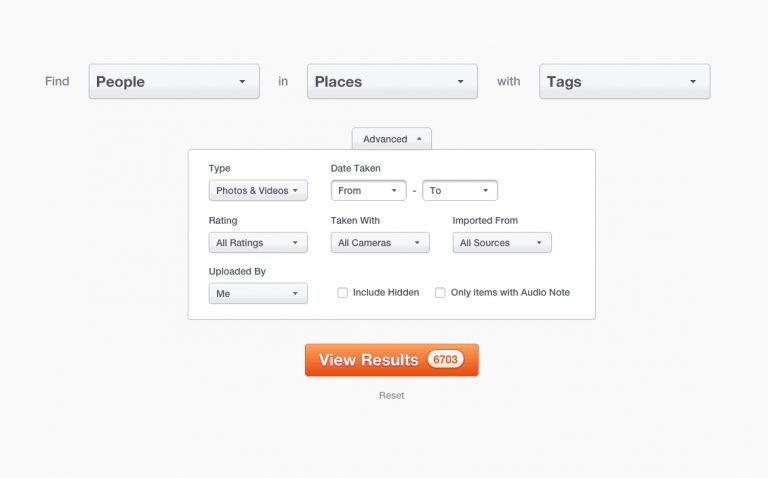
Task: Click the Reset link
Action: coord(391,396)
